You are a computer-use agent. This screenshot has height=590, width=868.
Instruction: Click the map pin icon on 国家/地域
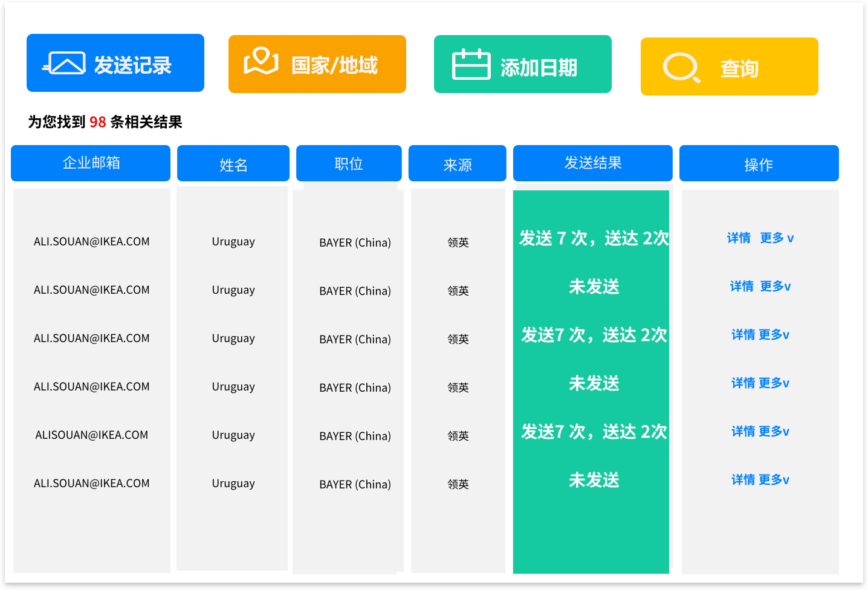pos(261,61)
